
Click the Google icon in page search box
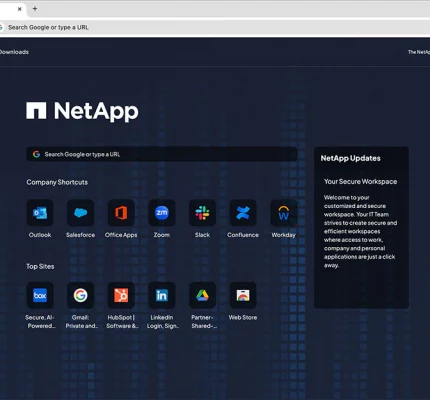(36, 154)
